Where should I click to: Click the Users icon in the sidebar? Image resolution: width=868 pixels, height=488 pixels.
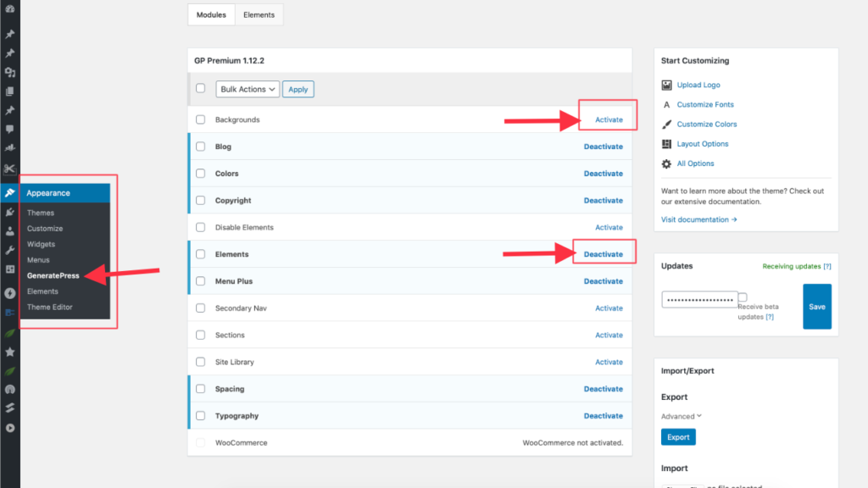(x=10, y=230)
